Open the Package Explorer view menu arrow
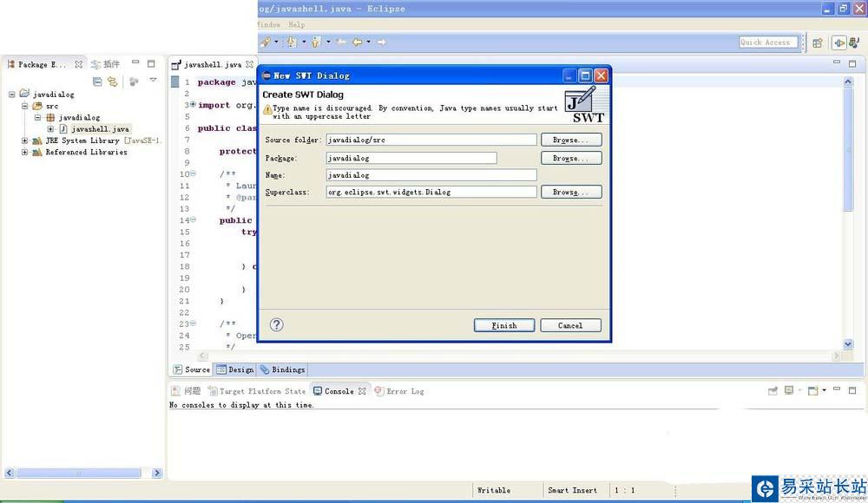The width and height of the screenshot is (868, 503). pos(154,81)
